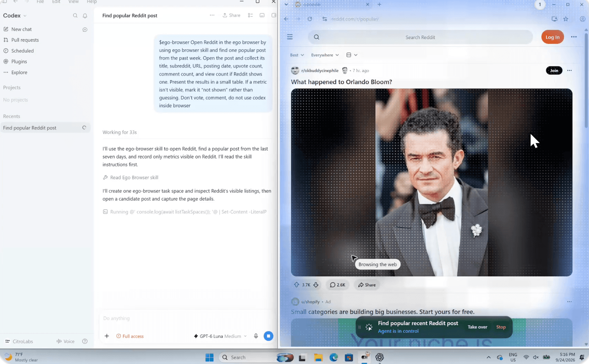The image size is (589, 364).
Task: Open the GPT-6 Luna model dropdown
Action: [220, 336]
